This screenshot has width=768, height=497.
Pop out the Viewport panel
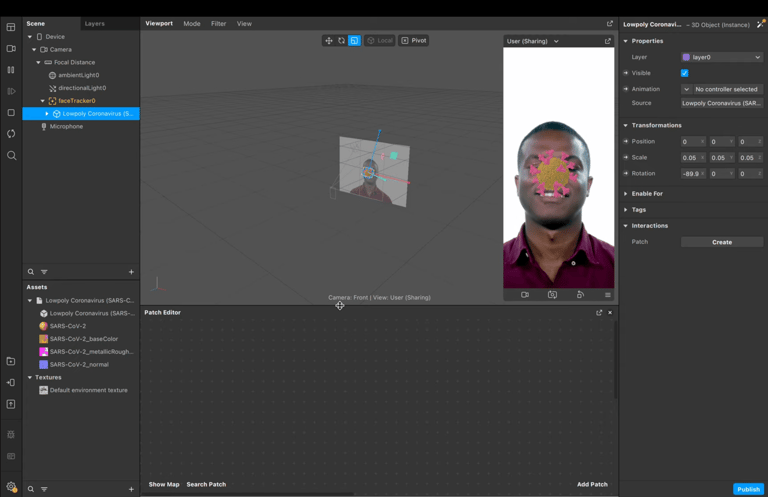tap(610, 24)
